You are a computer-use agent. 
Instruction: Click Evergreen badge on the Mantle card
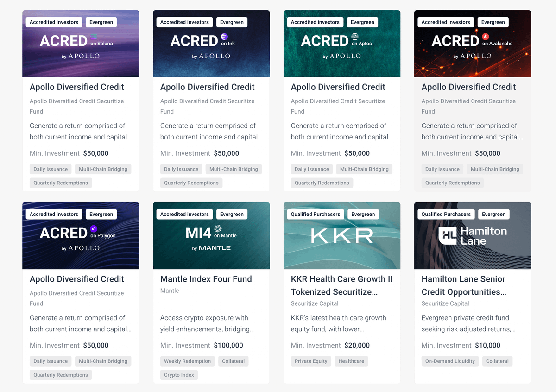pyautogui.click(x=232, y=214)
